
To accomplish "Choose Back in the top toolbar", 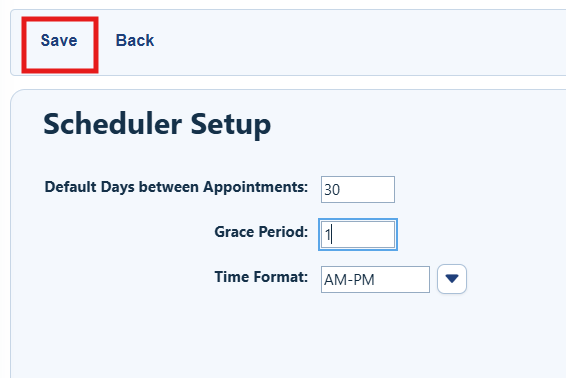I will 135,40.
